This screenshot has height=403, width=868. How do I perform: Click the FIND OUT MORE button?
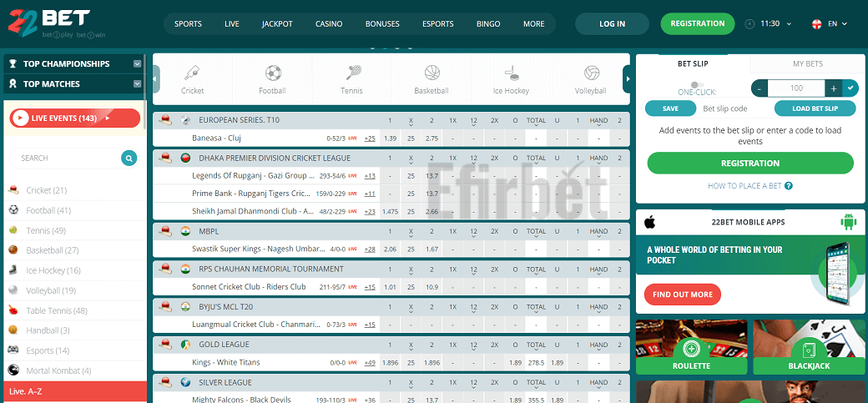(683, 295)
